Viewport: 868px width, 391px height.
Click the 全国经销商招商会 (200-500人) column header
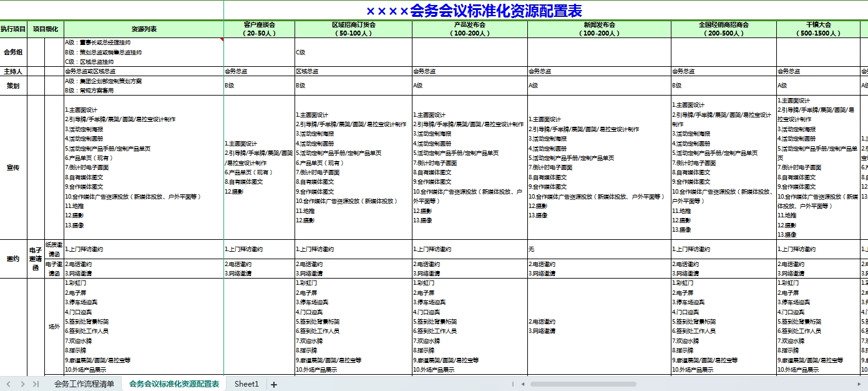click(724, 29)
